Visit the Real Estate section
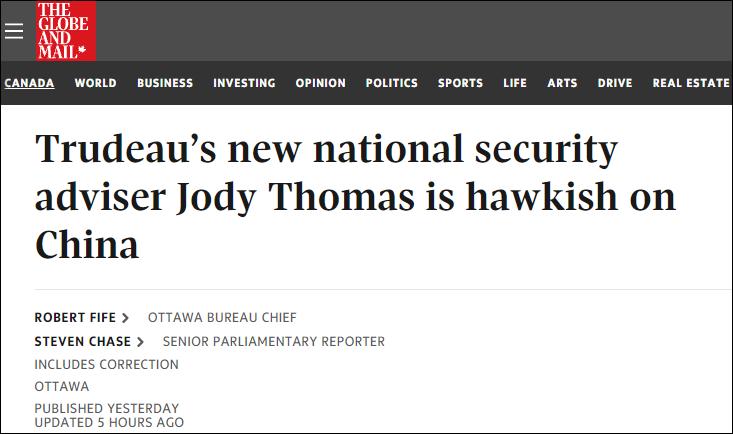 click(x=691, y=83)
